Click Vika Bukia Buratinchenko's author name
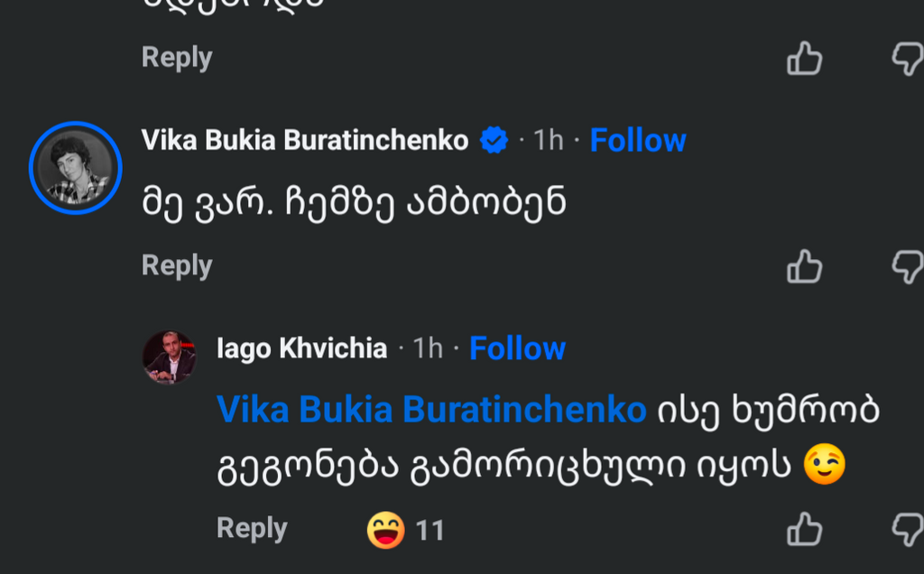924x574 pixels. tap(305, 141)
